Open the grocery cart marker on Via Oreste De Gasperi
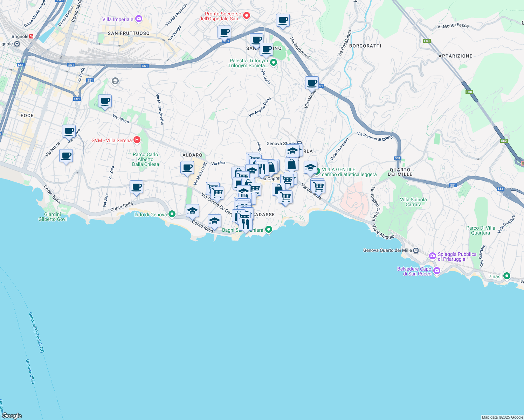This screenshot has height=420, width=524. pos(217,193)
